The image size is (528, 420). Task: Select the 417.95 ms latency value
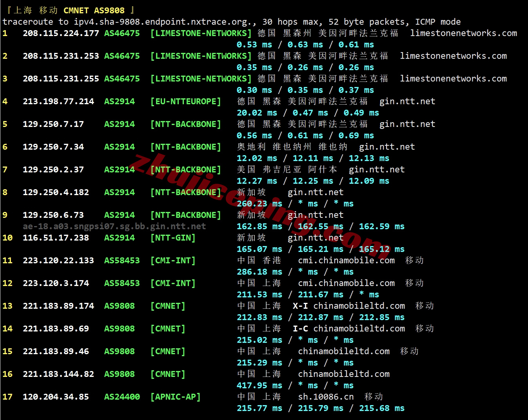[x=259, y=386]
